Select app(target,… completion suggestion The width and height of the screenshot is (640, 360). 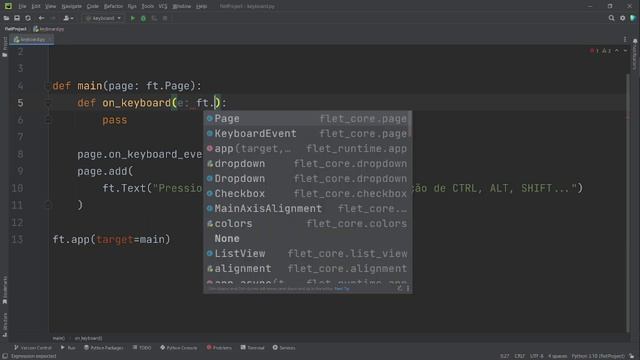307,149
